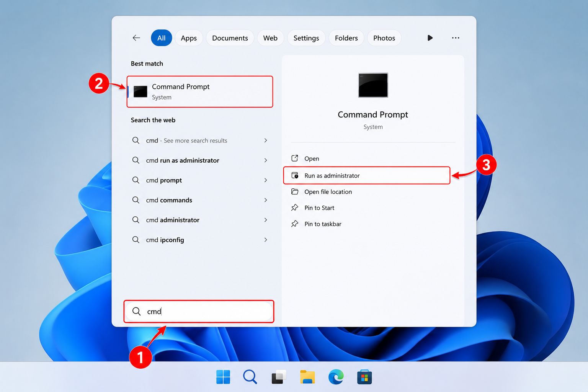Expand 'cmd - See more search results' chevron
The height and width of the screenshot is (392, 588).
tap(266, 140)
